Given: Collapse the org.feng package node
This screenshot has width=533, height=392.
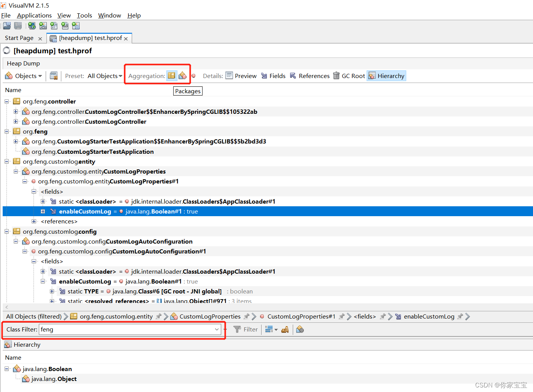Looking at the screenshot, I should pos(7,131).
